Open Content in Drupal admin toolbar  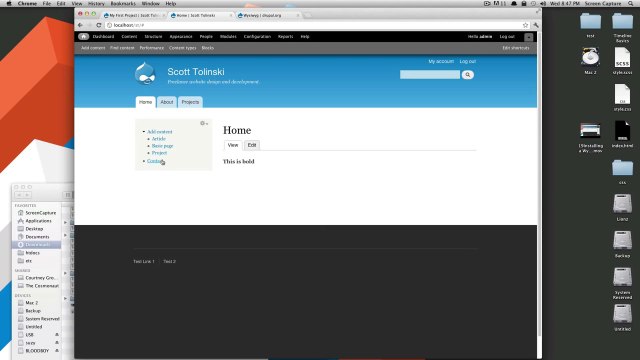pyautogui.click(x=129, y=37)
